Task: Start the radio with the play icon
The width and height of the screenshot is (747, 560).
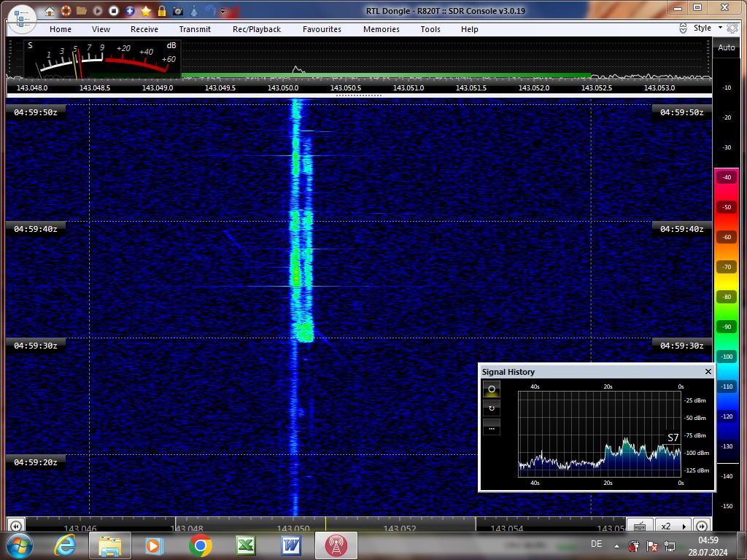Action: click(98, 10)
